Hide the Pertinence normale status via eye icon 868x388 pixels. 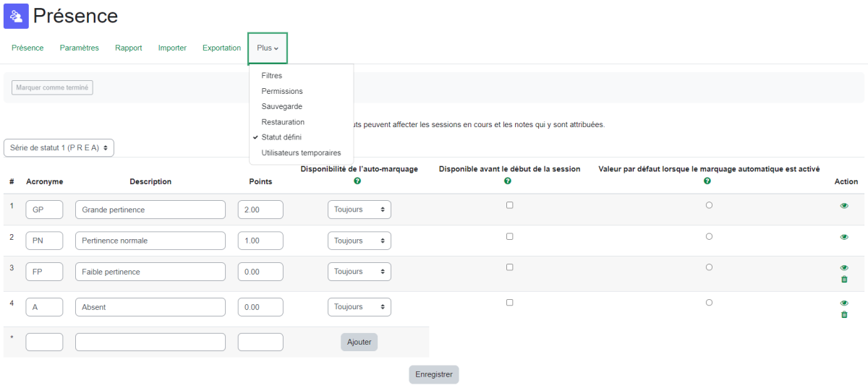[x=844, y=237]
